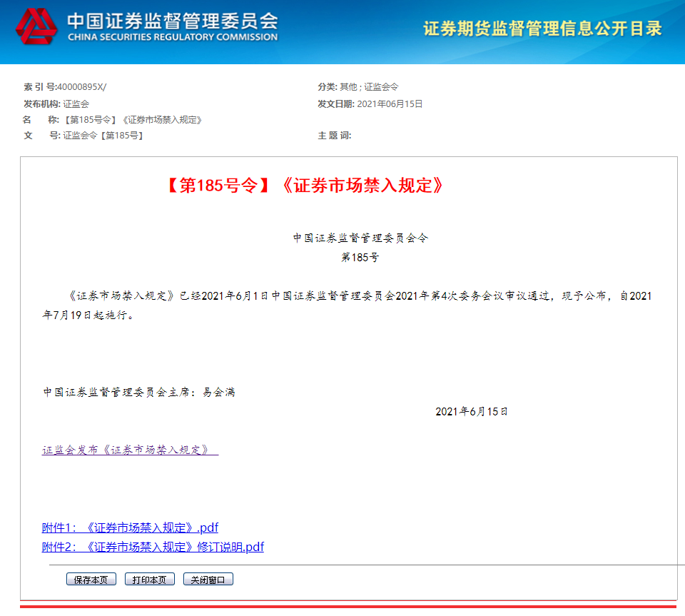Open 附件2 修订说明 PDF attachment
685x616 pixels.
point(153,547)
